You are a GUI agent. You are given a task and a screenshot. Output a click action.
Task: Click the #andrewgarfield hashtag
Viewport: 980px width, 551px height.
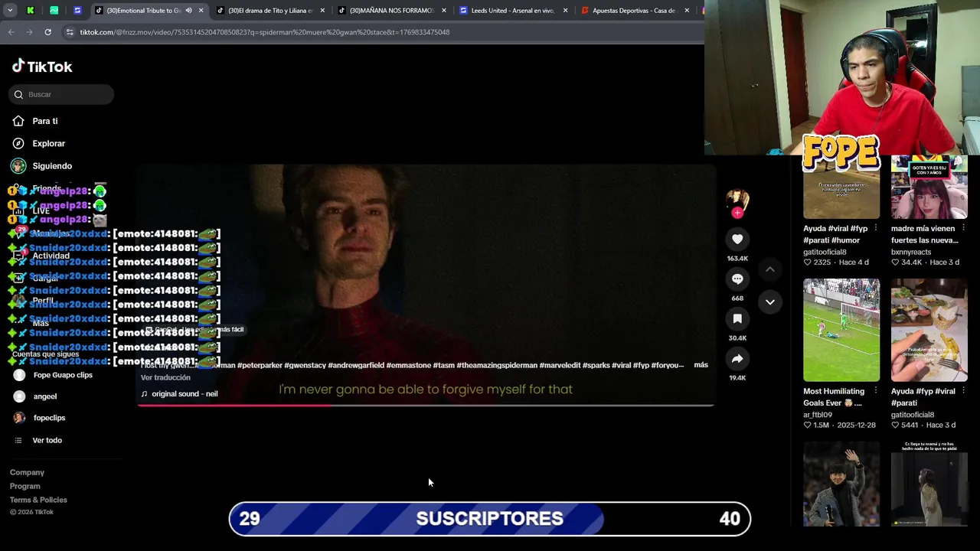click(356, 365)
